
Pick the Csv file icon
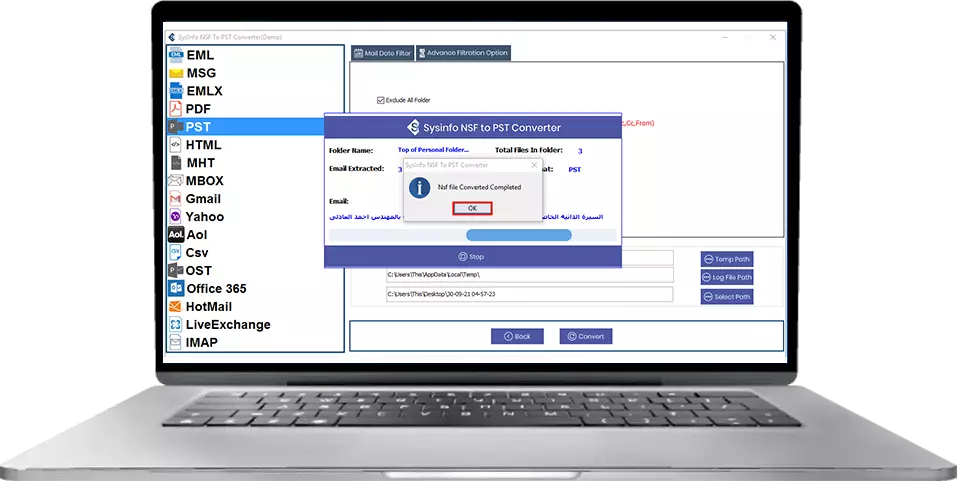(176, 253)
